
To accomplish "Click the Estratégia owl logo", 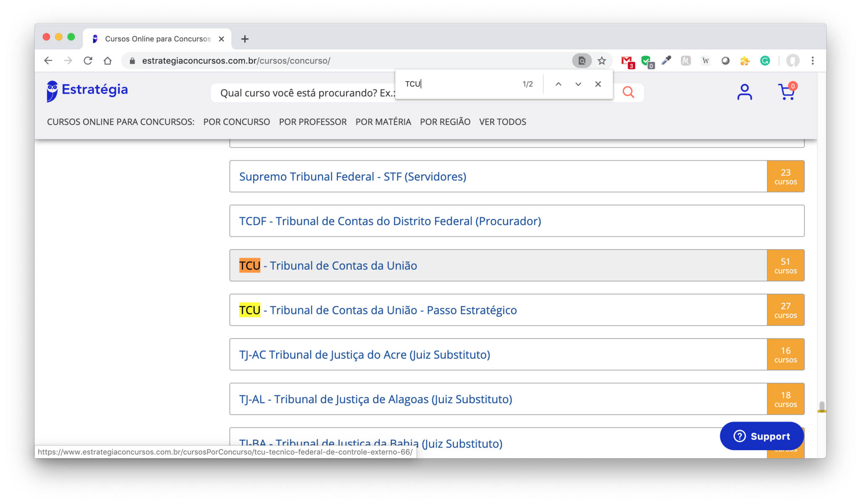I will click(87, 91).
